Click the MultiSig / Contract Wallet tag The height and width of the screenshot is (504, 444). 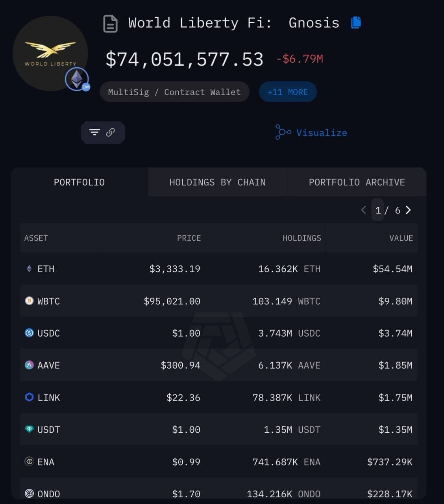click(174, 92)
